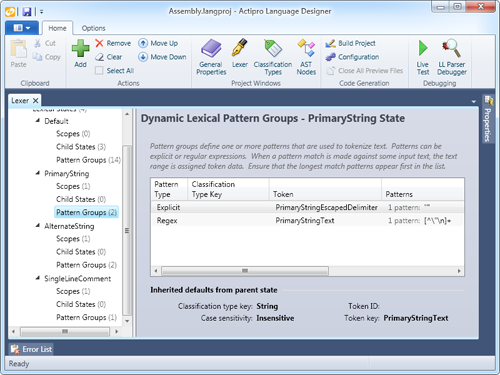Switch to the Home ribbon tab
The image size is (500, 375).
(57, 28)
